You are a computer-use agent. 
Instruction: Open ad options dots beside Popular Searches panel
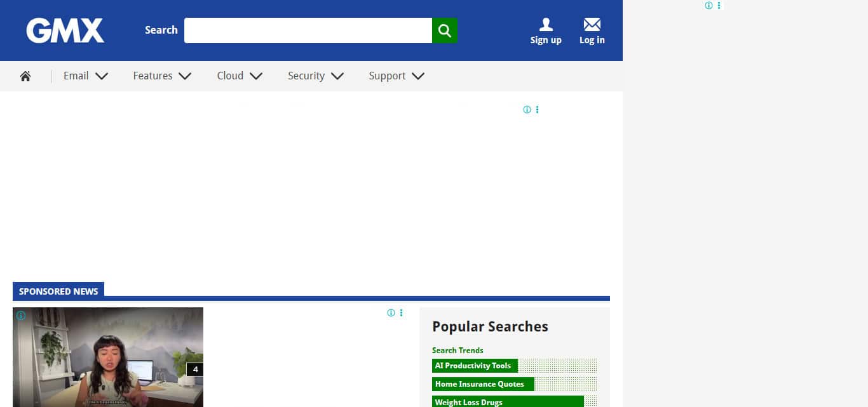pyautogui.click(x=401, y=313)
